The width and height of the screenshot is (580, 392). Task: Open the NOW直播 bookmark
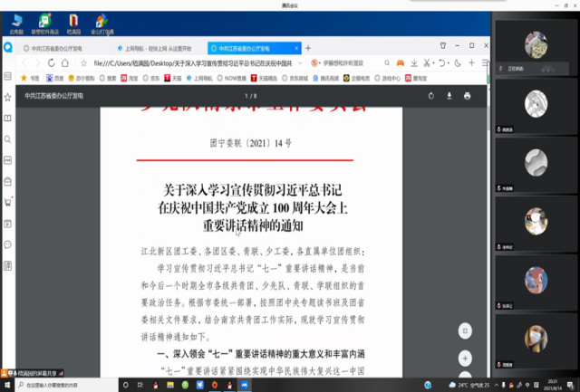tap(232, 78)
